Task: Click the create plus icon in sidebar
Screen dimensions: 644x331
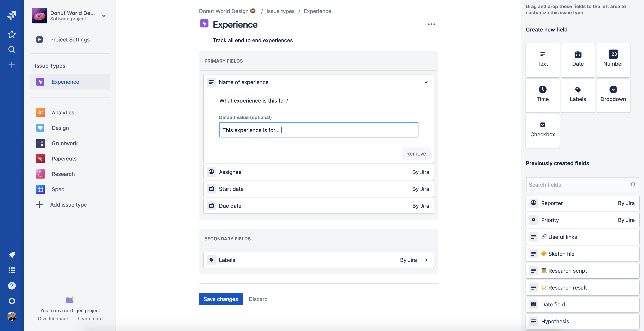Action: coord(12,65)
